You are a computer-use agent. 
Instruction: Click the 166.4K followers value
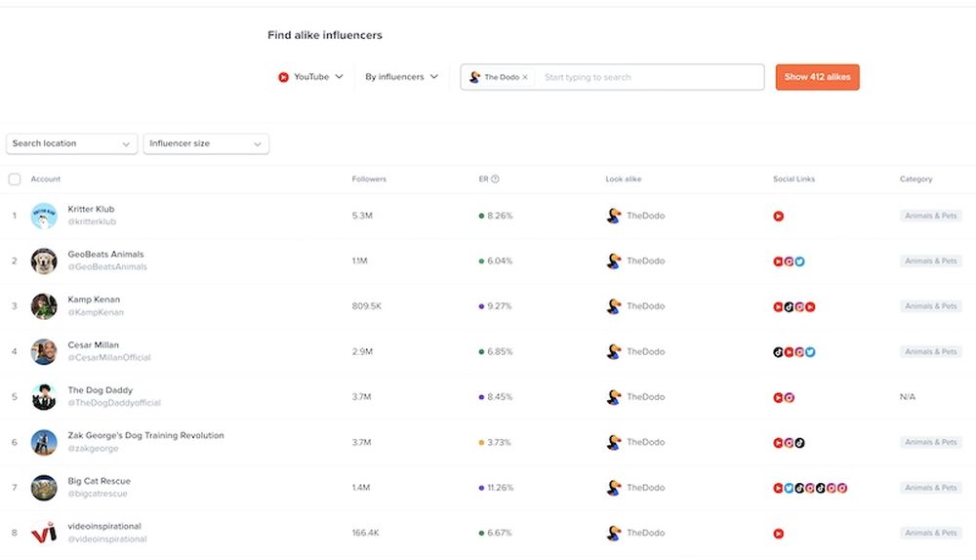point(365,533)
